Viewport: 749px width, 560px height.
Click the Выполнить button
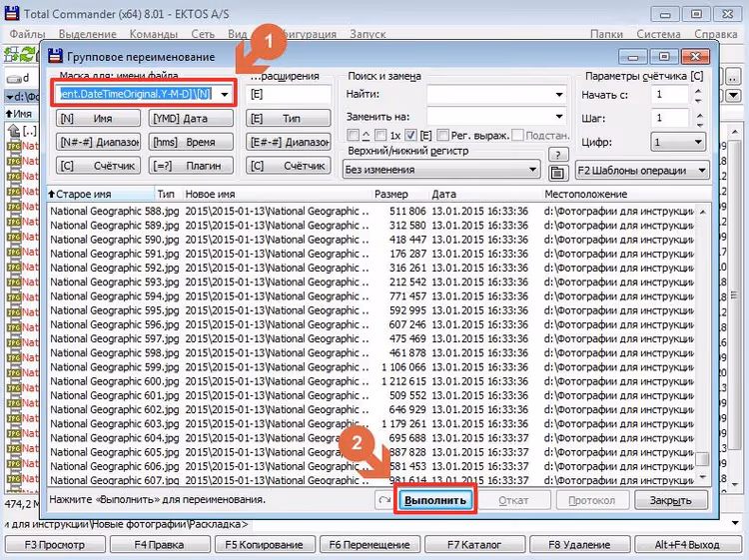click(x=435, y=500)
